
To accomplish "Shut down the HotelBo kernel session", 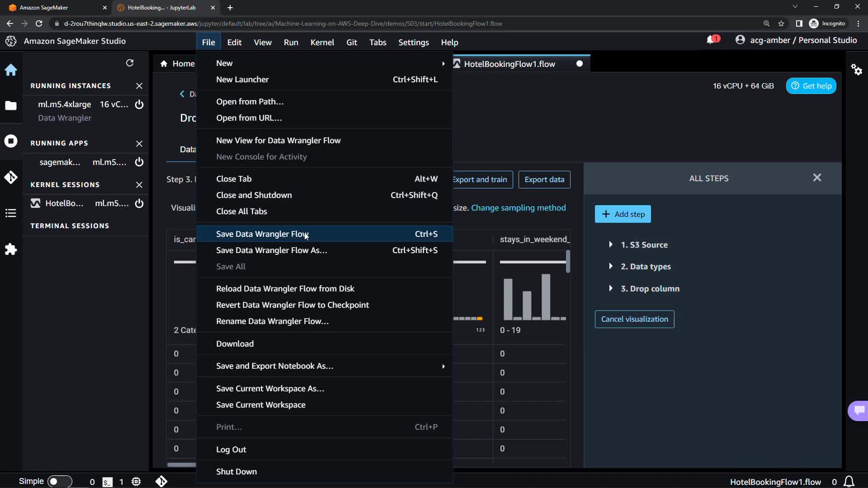I will (x=139, y=203).
